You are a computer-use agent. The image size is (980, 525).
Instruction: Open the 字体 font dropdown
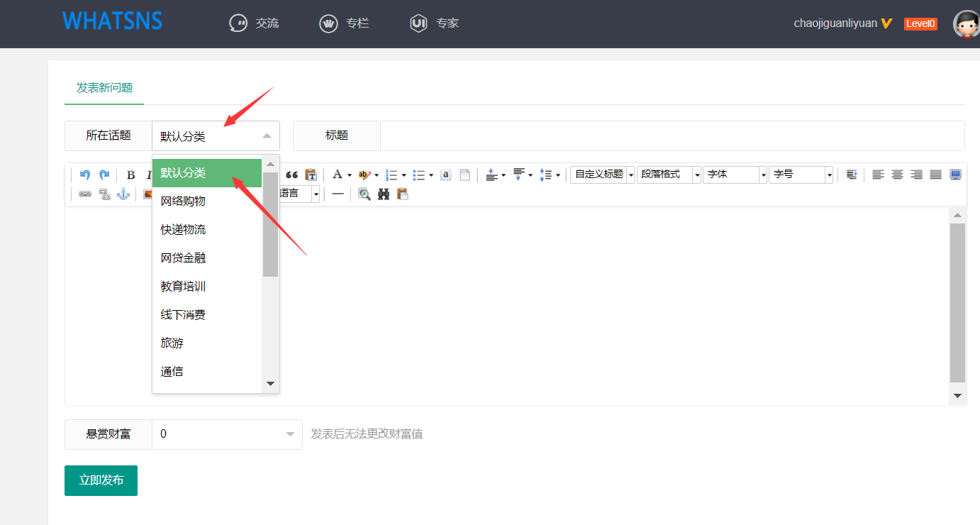(x=735, y=175)
